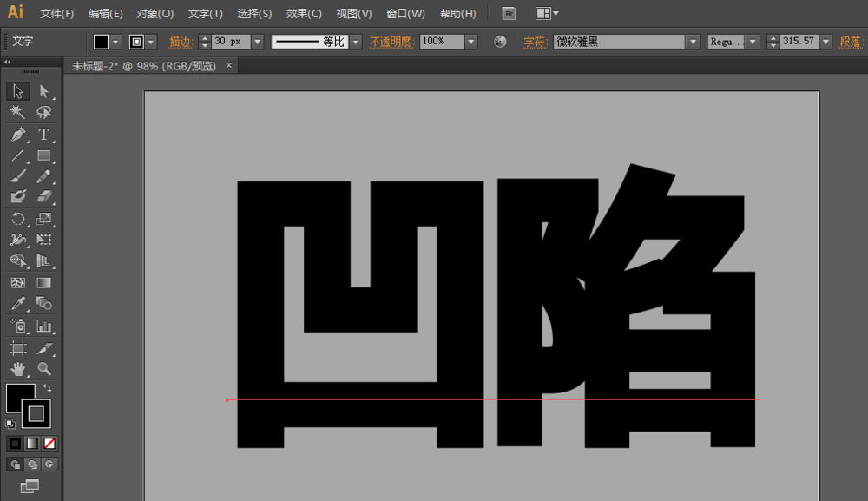
Task: Close the 未标题-2 document tab
Action: pyautogui.click(x=228, y=65)
